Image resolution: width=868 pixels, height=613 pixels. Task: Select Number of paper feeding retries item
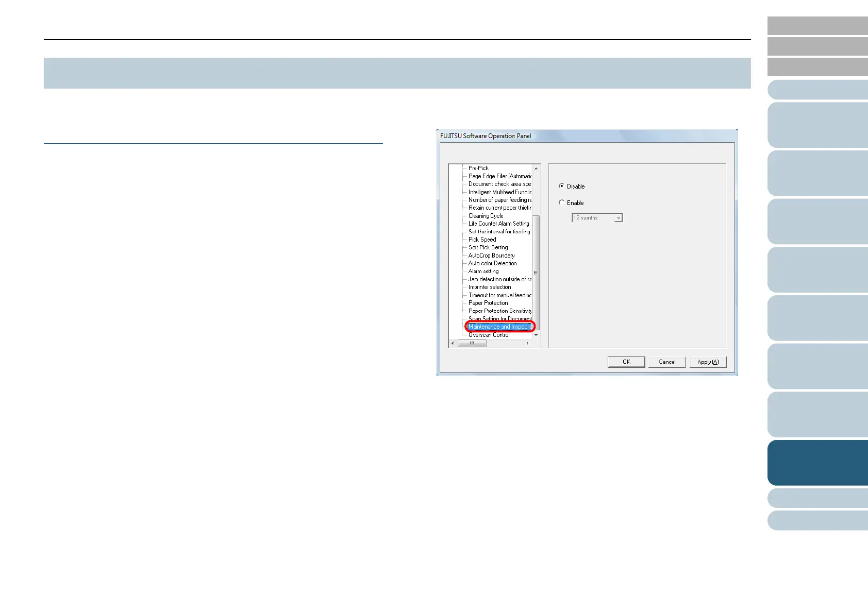tap(499, 200)
